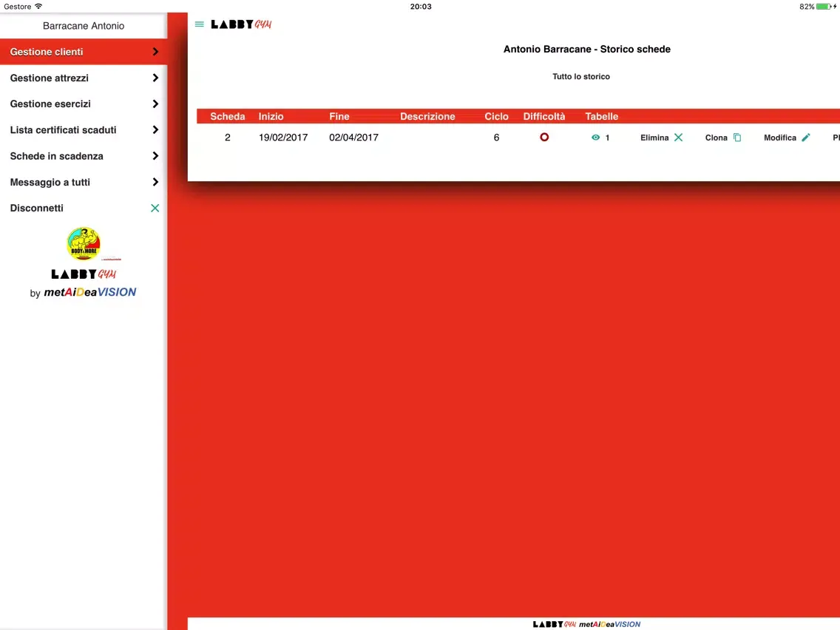Select Disconnetti to log out
This screenshot has height=630, width=840.
[x=84, y=208]
